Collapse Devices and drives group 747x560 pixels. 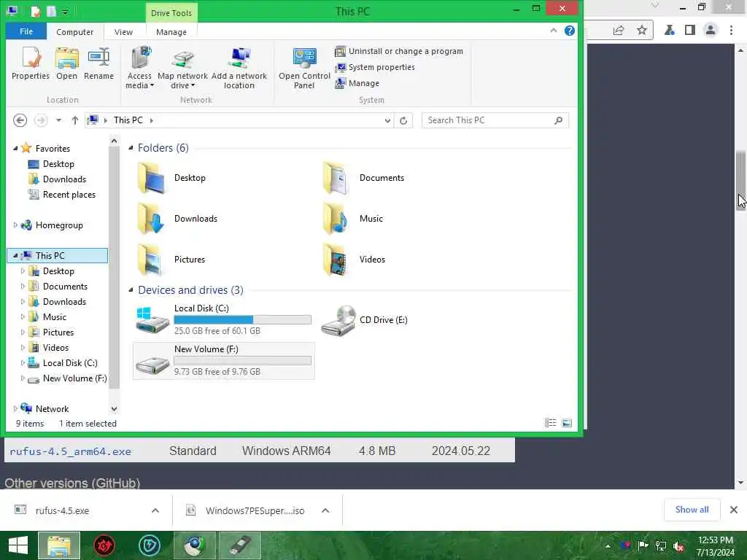[x=131, y=290]
